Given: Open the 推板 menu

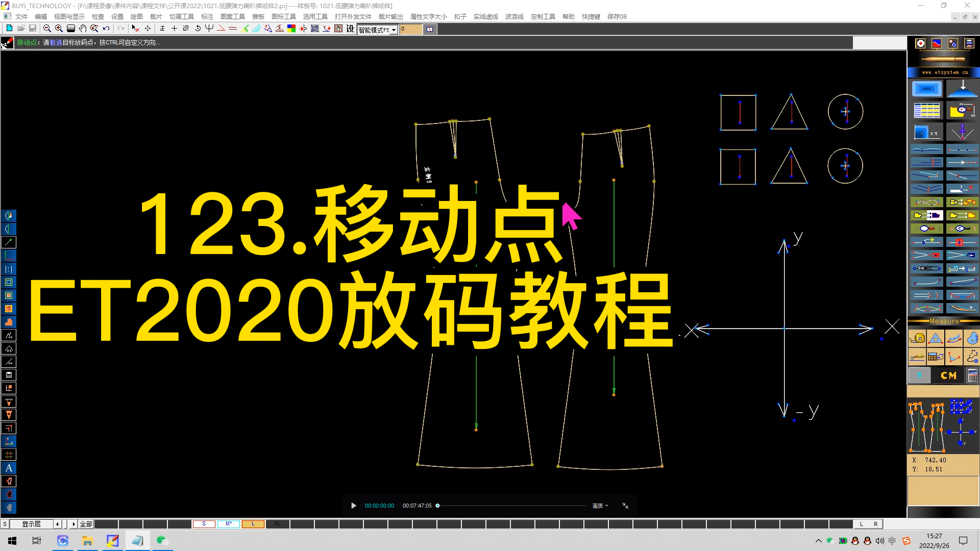Looking at the screenshot, I should (x=258, y=16).
